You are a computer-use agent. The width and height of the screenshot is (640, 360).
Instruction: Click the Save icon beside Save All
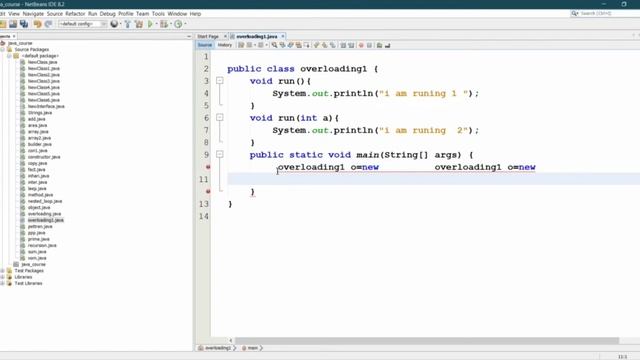coord(13,24)
